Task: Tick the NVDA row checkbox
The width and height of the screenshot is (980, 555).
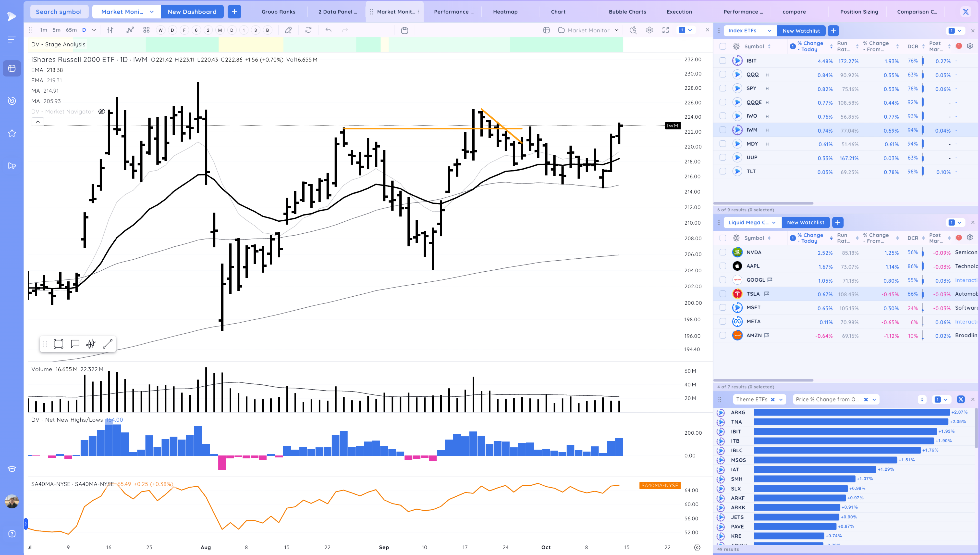Action: [723, 252]
